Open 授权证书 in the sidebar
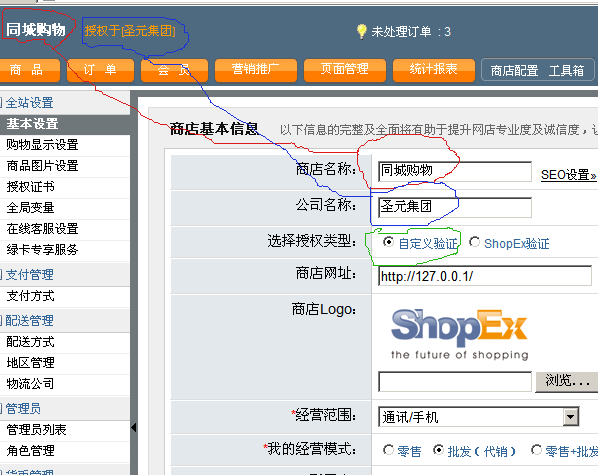This screenshot has height=475, width=598. point(31,187)
